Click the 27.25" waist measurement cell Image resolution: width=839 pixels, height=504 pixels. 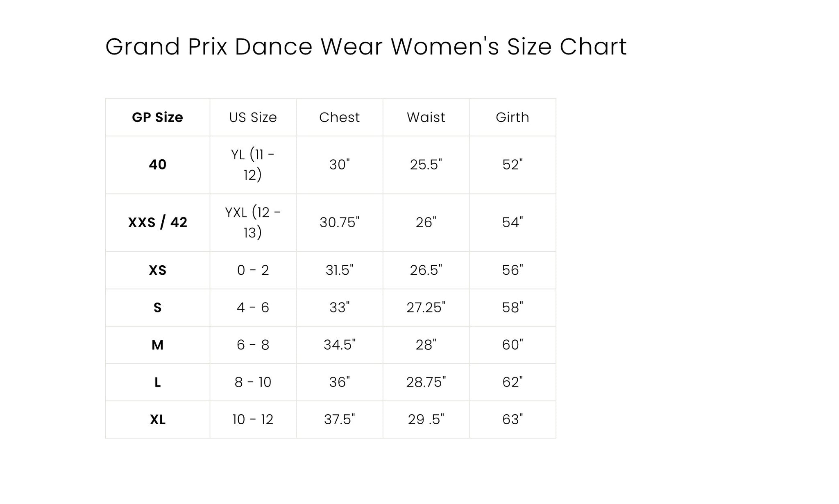426,307
